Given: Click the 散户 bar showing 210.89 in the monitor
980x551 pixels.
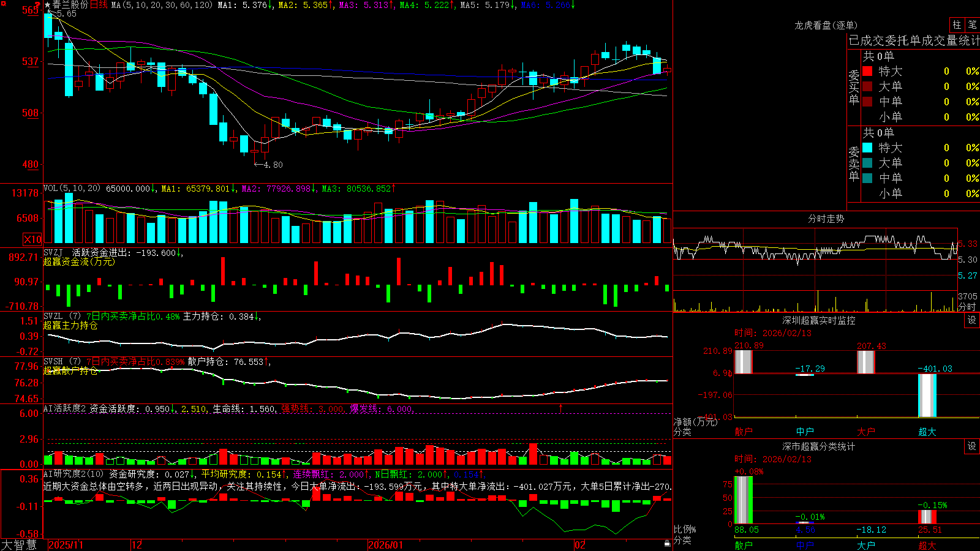Looking at the screenshot, I should click(743, 361).
